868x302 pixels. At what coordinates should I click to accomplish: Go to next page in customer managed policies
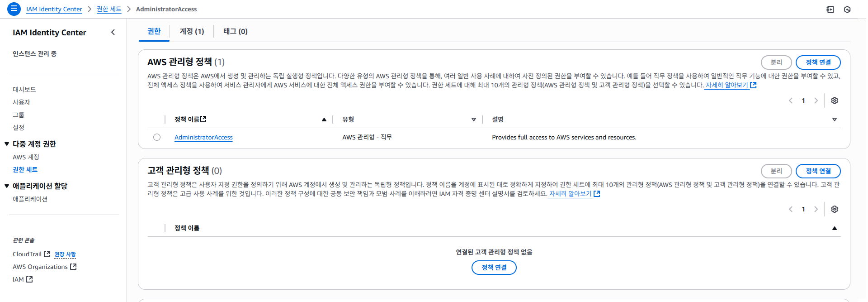(816, 209)
